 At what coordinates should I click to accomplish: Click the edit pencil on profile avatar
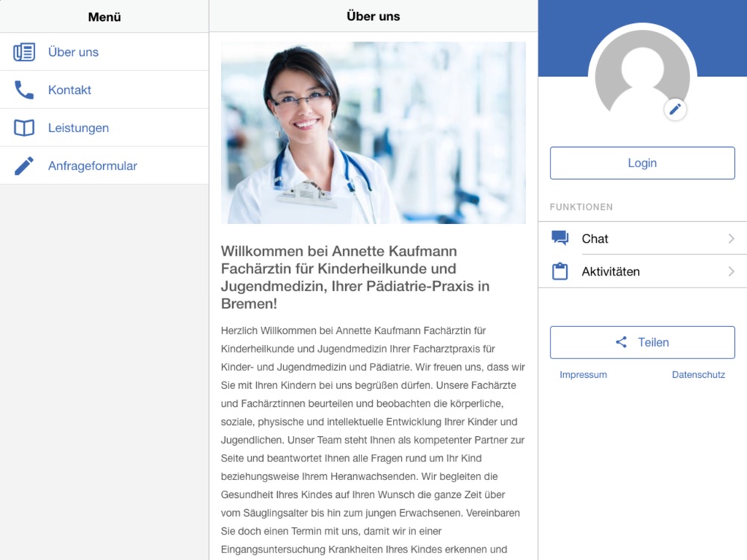pyautogui.click(x=675, y=110)
